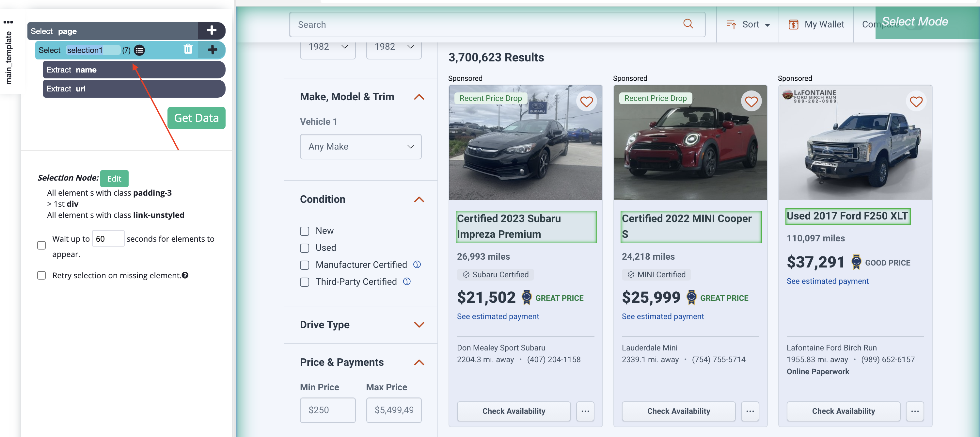980x437 pixels.
Task: Click the search magnifier icon
Action: coord(688,24)
